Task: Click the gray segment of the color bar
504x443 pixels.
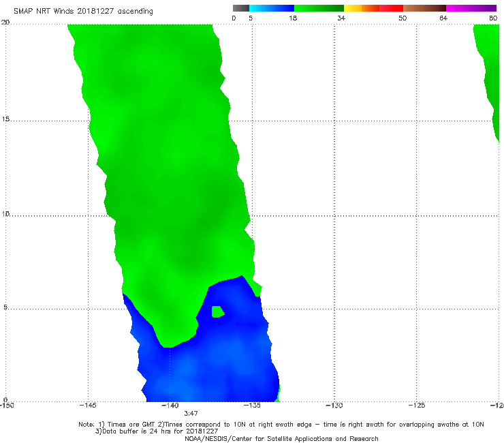Action: [x=241, y=8]
